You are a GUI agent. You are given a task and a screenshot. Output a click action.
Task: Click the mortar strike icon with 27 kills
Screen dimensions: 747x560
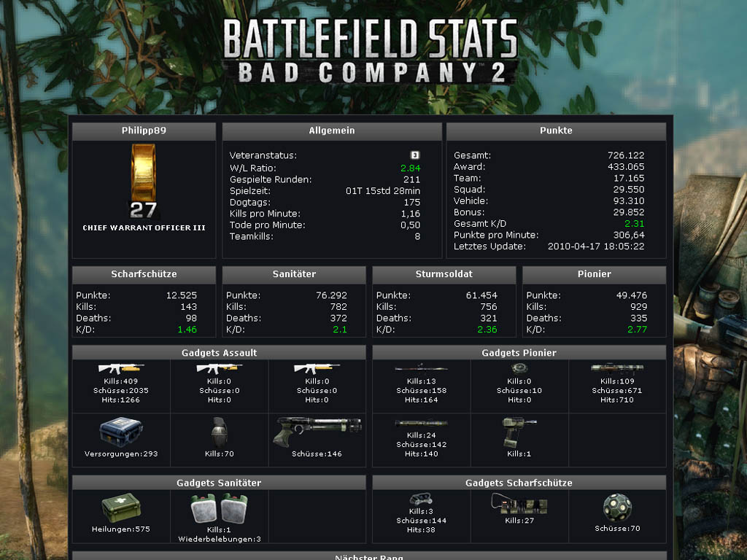(519, 504)
